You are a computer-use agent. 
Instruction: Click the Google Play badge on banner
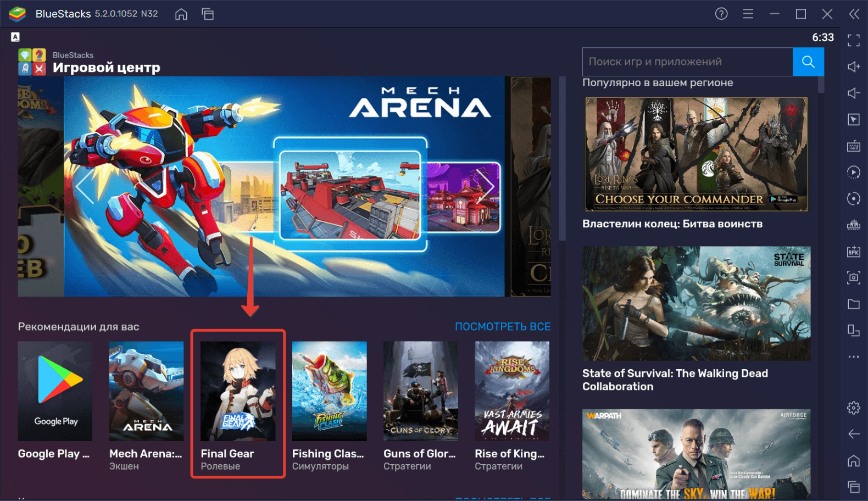point(784,199)
